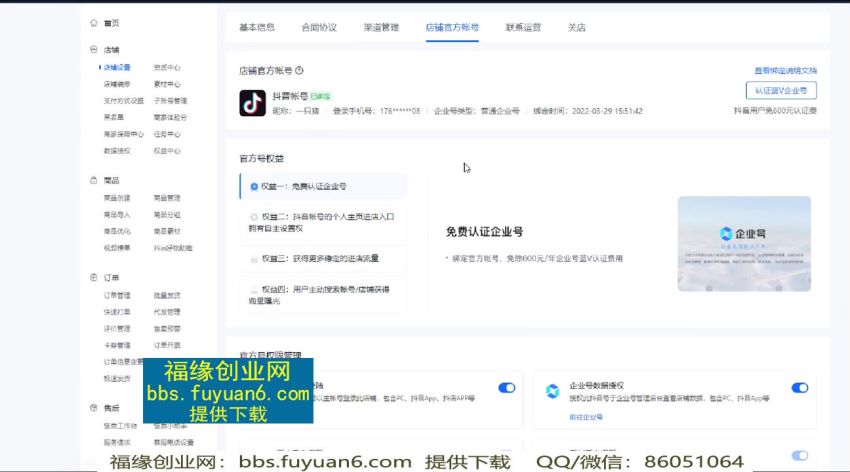The height and width of the screenshot is (472, 850).
Task: Click the 订单 section icon
Action: [x=93, y=277]
